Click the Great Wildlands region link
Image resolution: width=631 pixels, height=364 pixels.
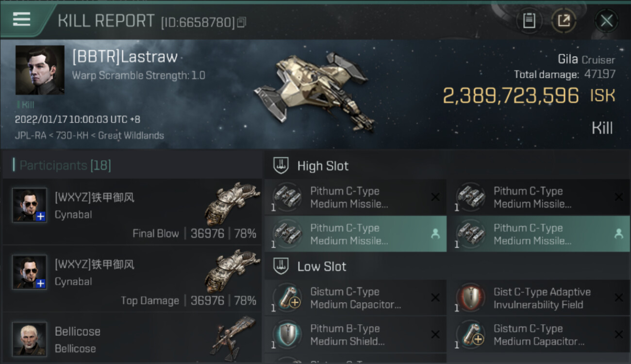click(131, 135)
